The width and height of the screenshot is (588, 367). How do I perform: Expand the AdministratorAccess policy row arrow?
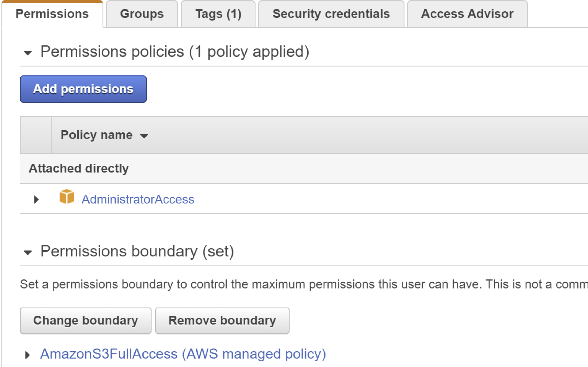pos(36,200)
